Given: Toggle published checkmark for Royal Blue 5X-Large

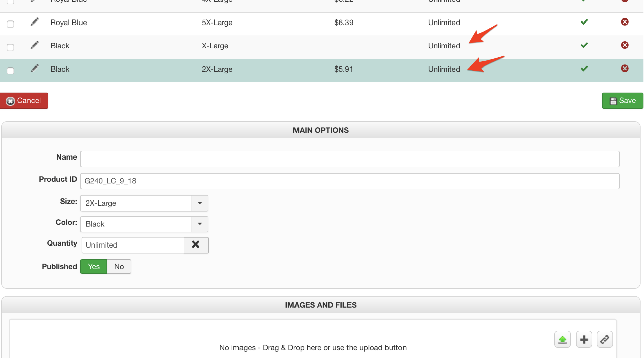Looking at the screenshot, I should 584,22.
